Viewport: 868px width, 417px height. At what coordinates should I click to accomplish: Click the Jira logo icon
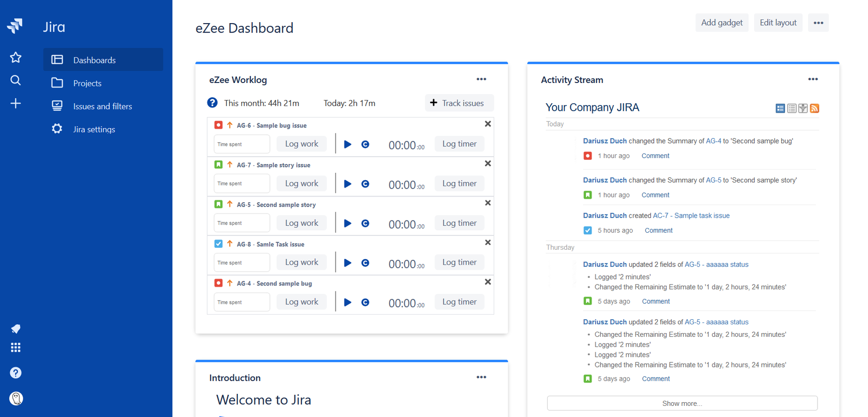pos(15,26)
